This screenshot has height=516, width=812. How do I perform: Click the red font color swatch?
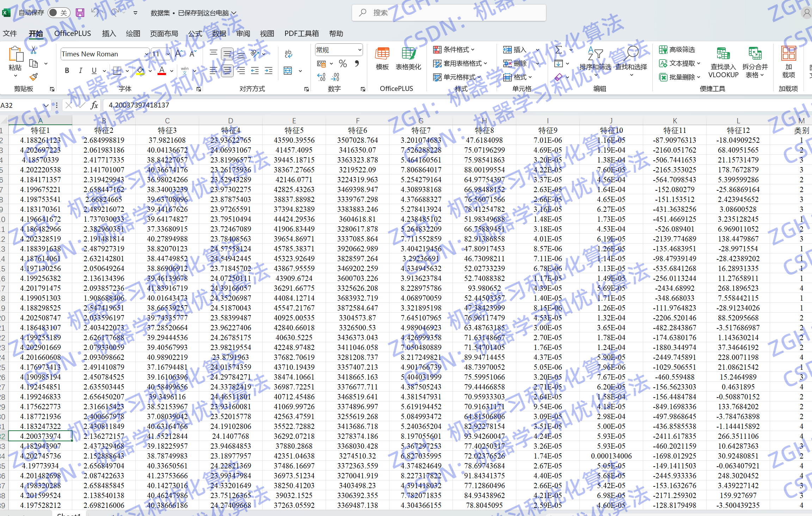[x=162, y=70]
